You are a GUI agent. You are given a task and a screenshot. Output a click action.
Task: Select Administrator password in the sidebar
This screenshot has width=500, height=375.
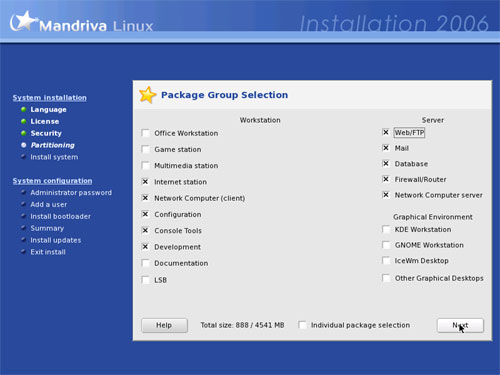pos(71,193)
